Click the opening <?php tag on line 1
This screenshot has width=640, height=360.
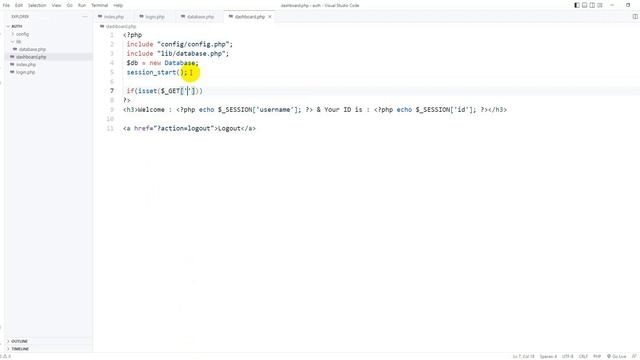[133, 35]
